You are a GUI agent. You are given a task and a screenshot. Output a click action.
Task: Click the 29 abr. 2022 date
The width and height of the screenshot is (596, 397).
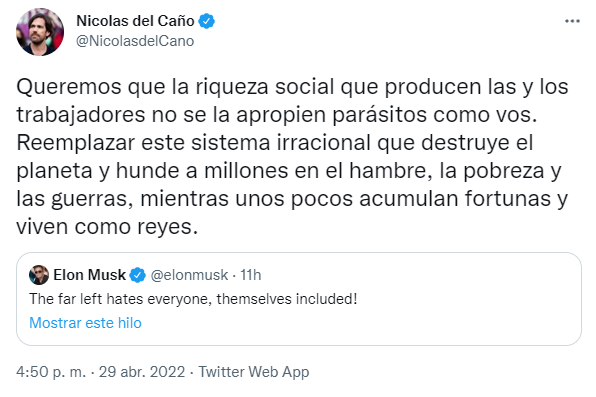click(142, 372)
